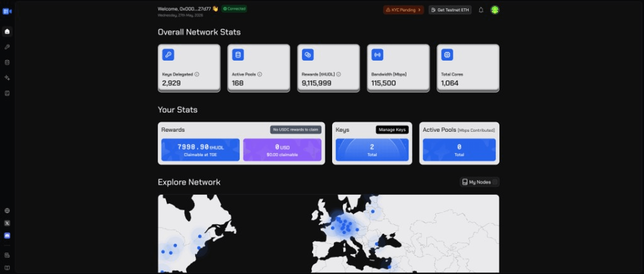Open the X (Twitter) link in sidebar

pyautogui.click(x=7, y=223)
